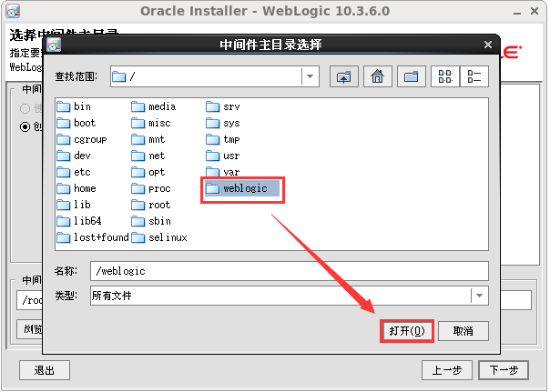This screenshot has height=392, width=550.
Task: Select the net folder
Action: point(148,156)
